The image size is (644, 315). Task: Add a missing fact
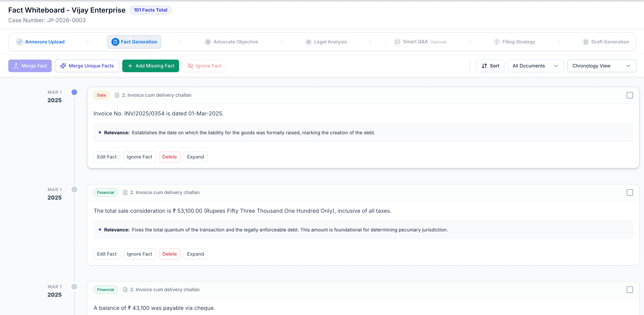click(151, 66)
